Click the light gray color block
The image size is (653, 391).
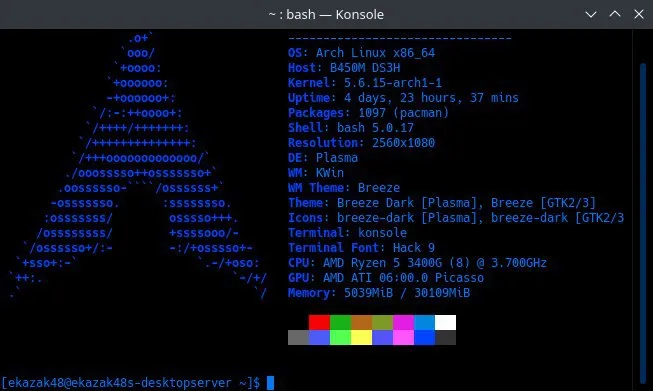click(x=299, y=337)
